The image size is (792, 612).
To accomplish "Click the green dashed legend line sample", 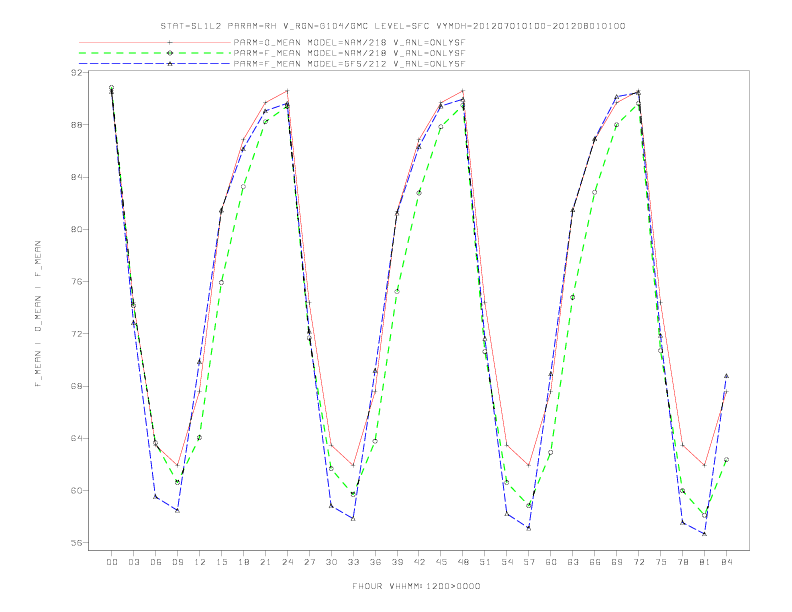I will (155, 53).
